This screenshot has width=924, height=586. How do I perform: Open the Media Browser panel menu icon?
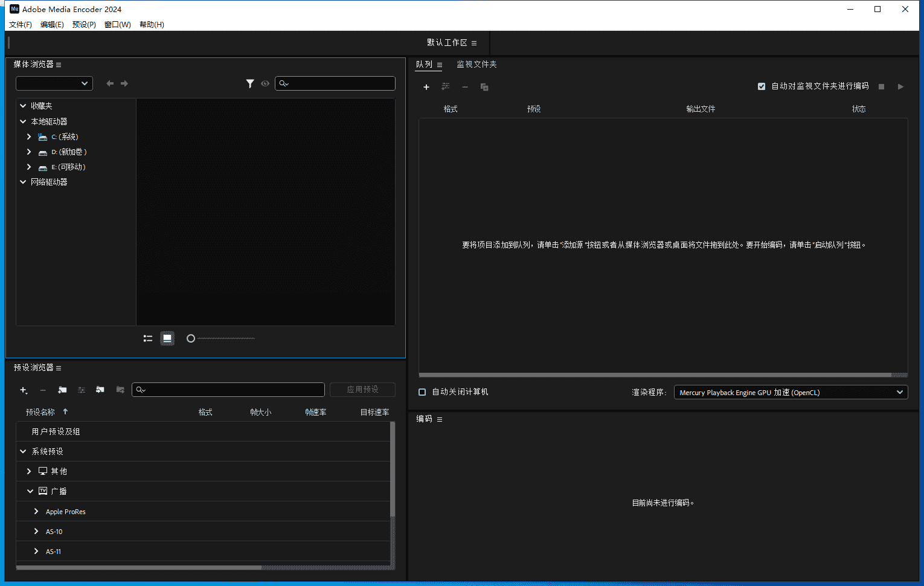coord(59,65)
